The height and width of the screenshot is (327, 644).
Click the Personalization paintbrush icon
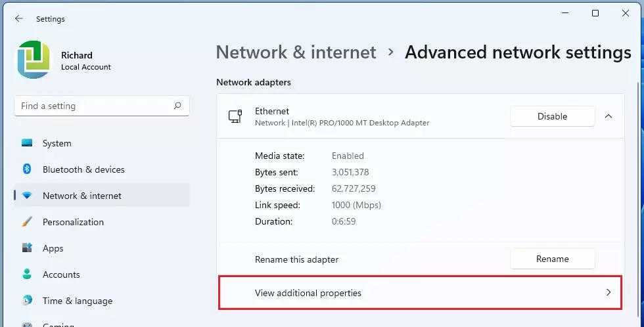(x=27, y=222)
